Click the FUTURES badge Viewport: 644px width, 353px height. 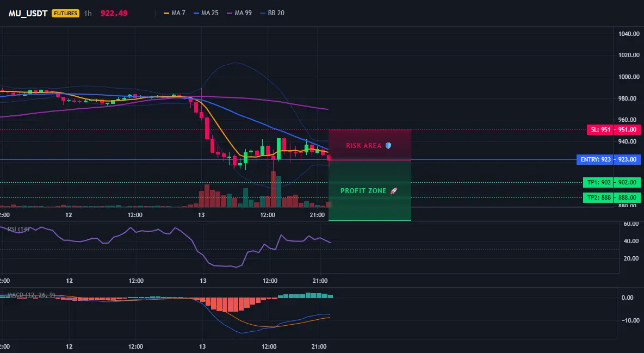[65, 13]
